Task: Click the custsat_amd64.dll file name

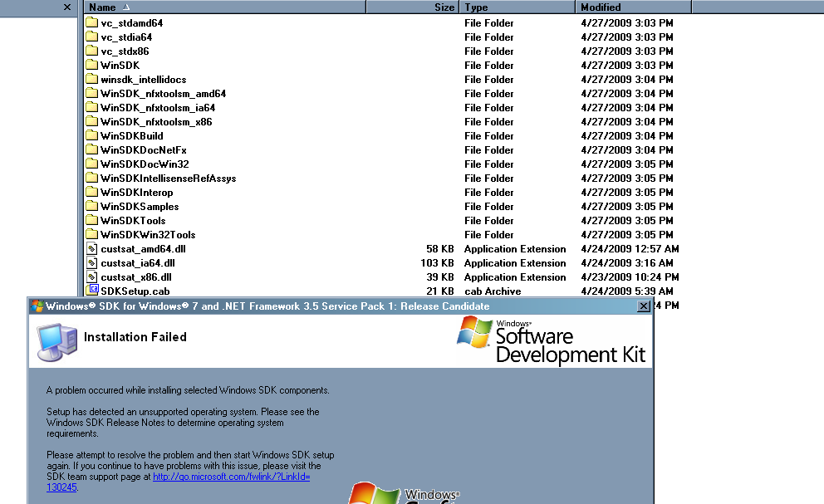Action: [x=144, y=249]
